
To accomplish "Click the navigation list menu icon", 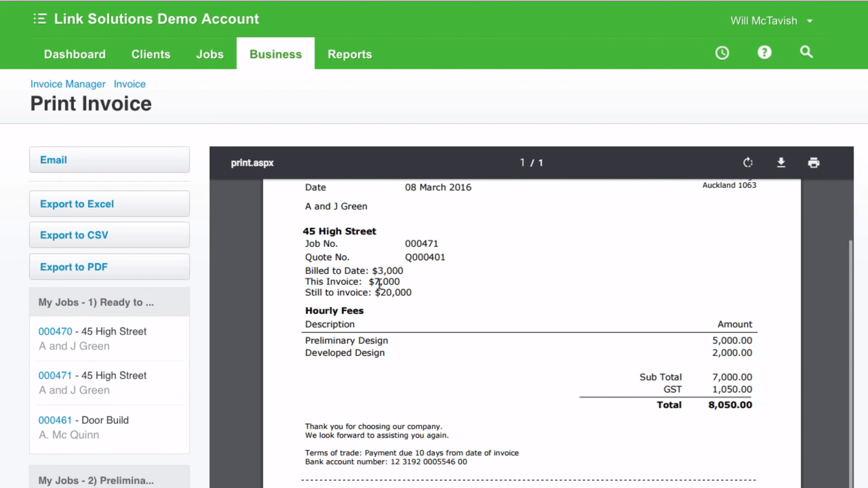I will point(40,19).
